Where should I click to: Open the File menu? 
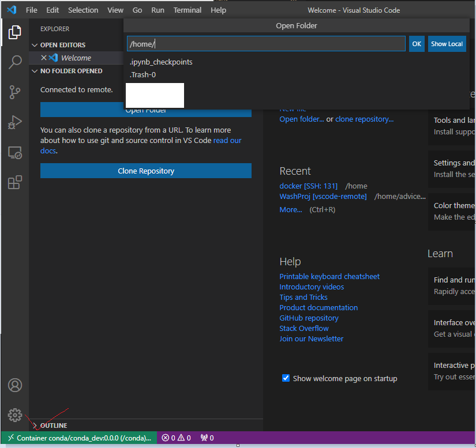coord(32,10)
